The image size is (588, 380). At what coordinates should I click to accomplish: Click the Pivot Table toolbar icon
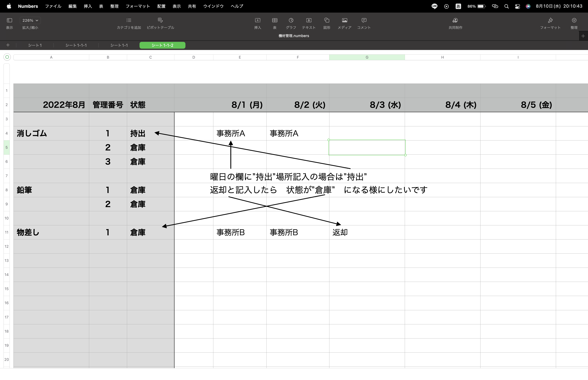[x=160, y=20]
